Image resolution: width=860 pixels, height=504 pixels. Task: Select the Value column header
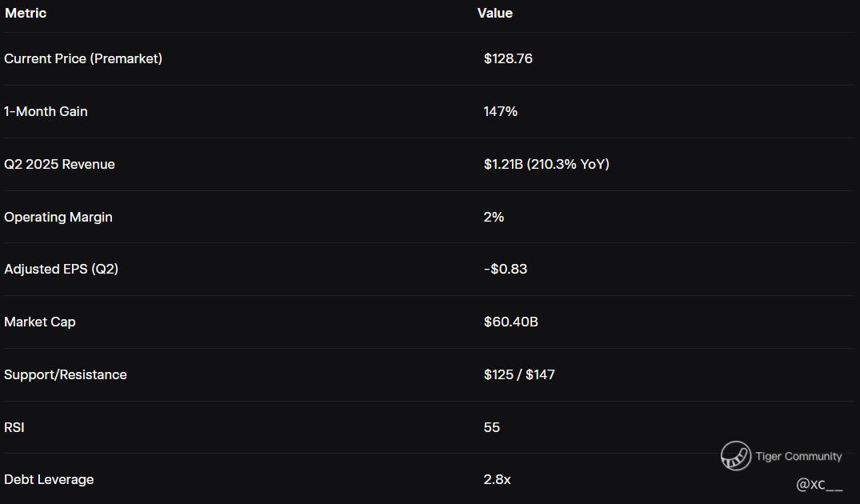pos(494,14)
